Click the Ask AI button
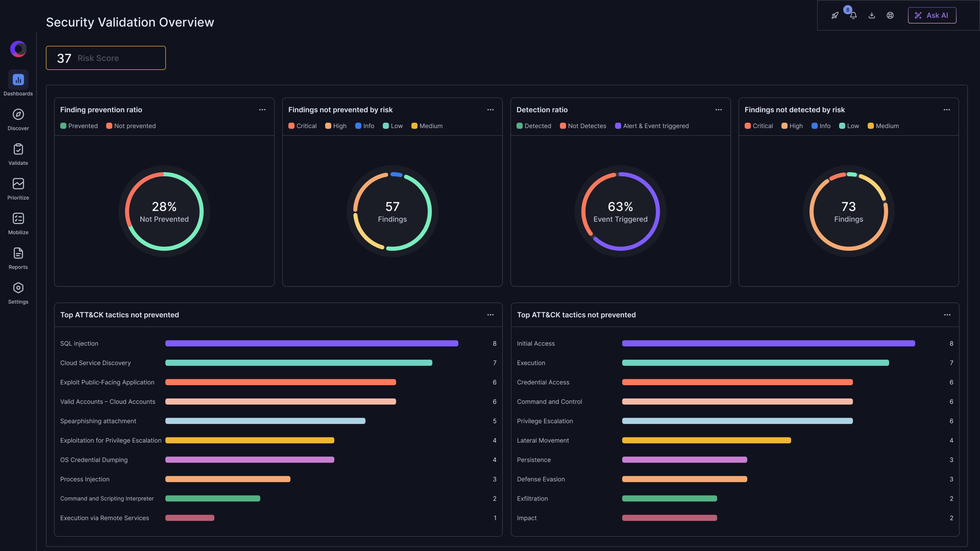The image size is (980, 551). 932,16
